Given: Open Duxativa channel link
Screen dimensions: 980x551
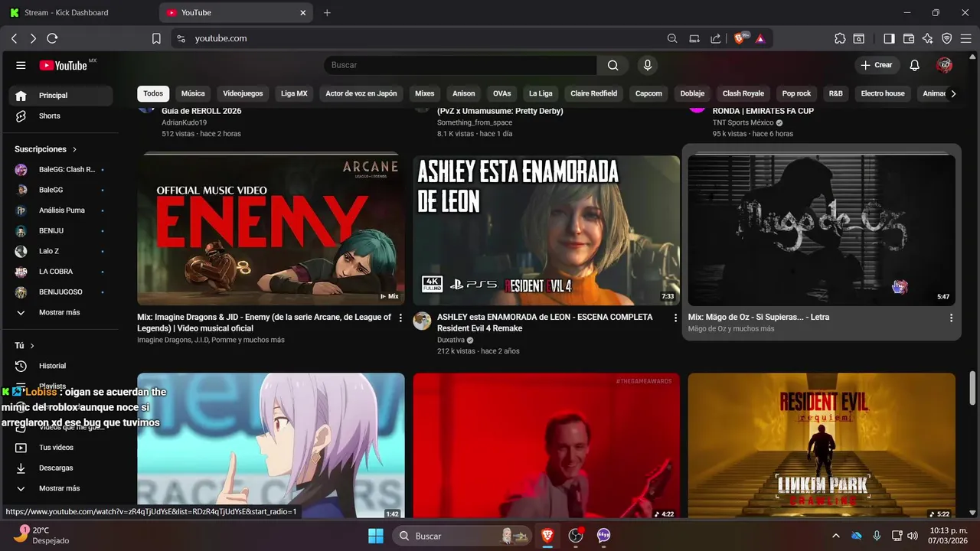Looking at the screenshot, I should [x=451, y=340].
